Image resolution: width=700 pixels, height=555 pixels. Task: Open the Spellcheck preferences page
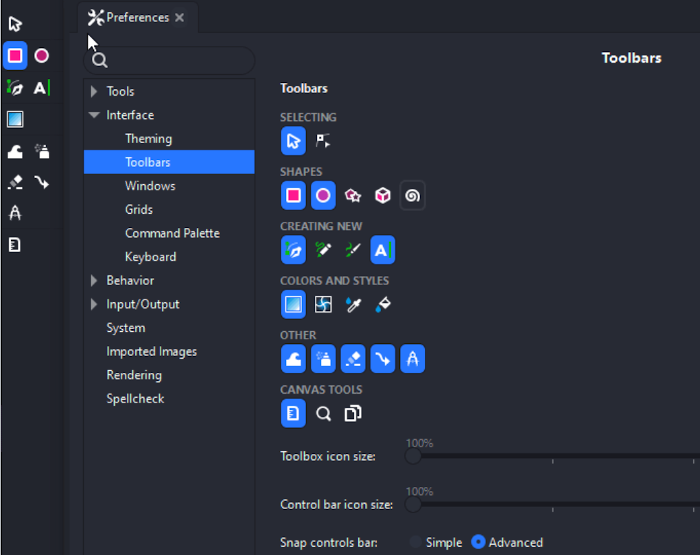[x=135, y=399]
